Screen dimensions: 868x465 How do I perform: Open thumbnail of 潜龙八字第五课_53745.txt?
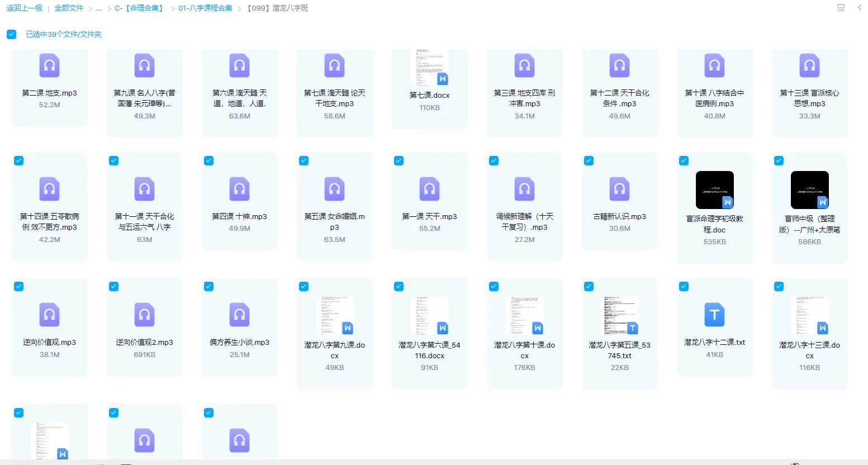[619, 316]
